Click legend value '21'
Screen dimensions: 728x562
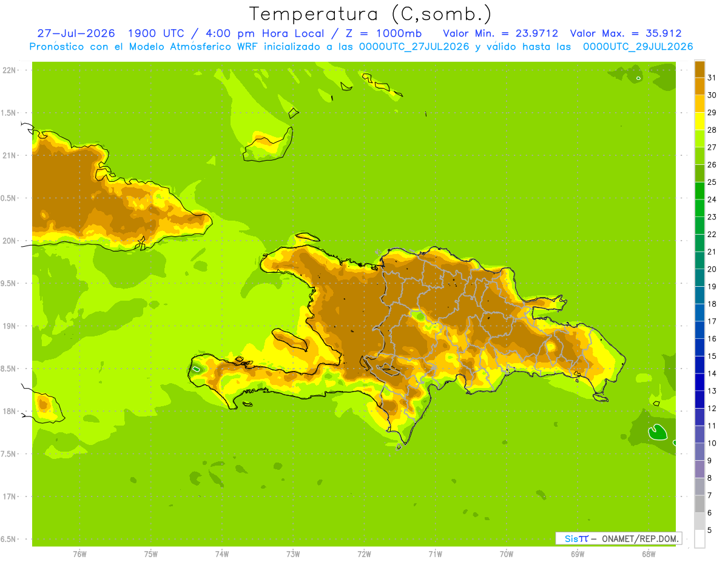point(712,252)
